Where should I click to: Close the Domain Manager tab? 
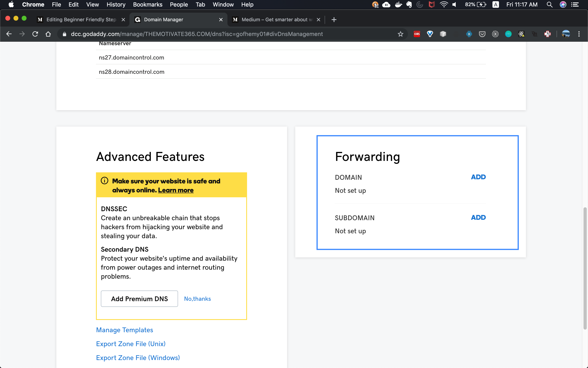(221, 20)
